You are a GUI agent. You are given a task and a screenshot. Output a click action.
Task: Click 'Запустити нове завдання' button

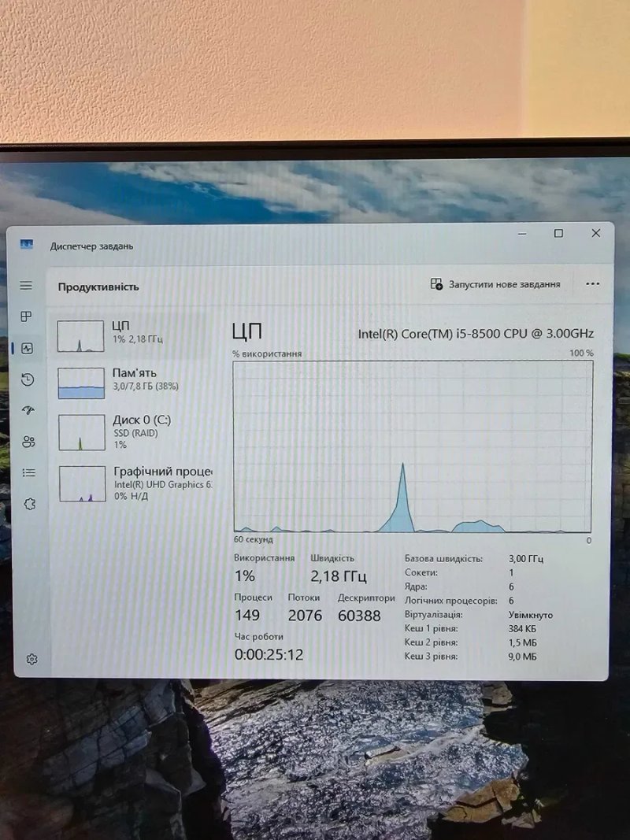click(495, 284)
